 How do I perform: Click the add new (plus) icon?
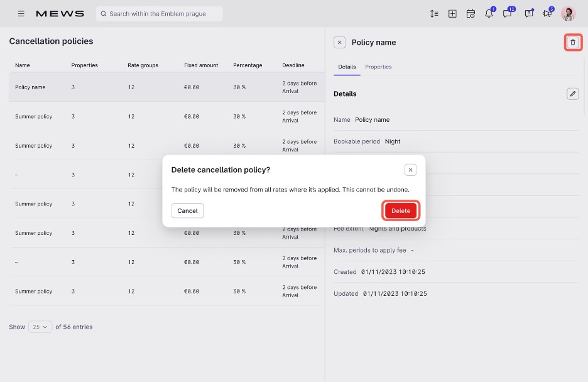click(452, 14)
